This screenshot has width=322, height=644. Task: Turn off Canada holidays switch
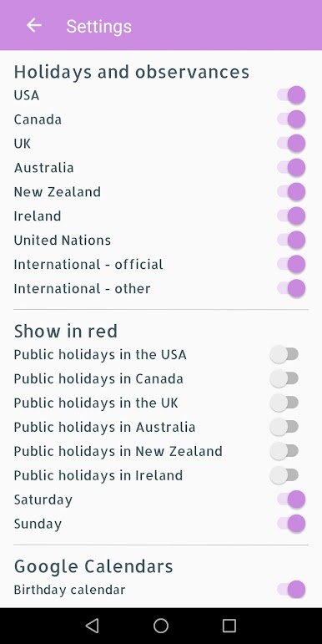tap(291, 119)
